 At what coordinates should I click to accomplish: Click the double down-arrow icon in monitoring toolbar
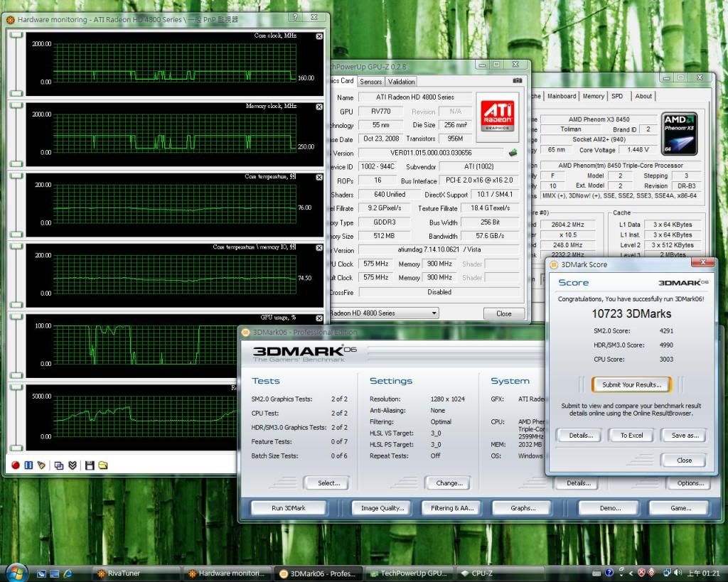pyautogui.click(x=73, y=465)
